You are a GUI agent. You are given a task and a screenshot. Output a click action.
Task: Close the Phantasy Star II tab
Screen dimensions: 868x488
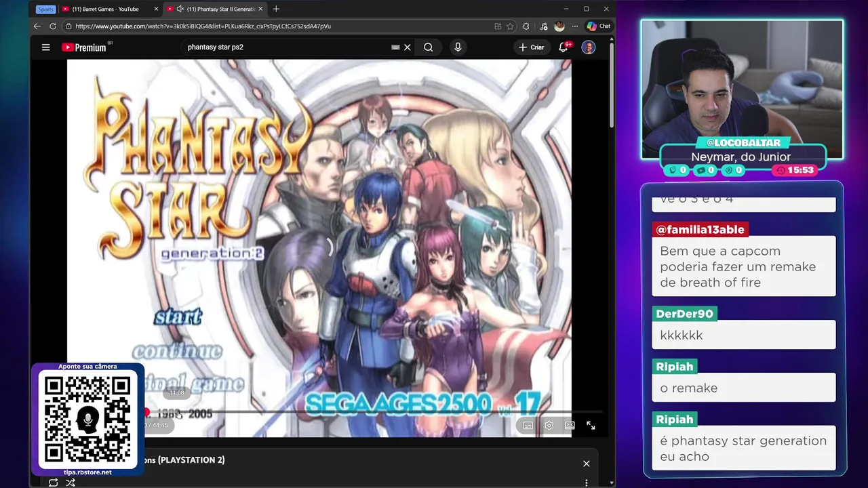[260, 9]
